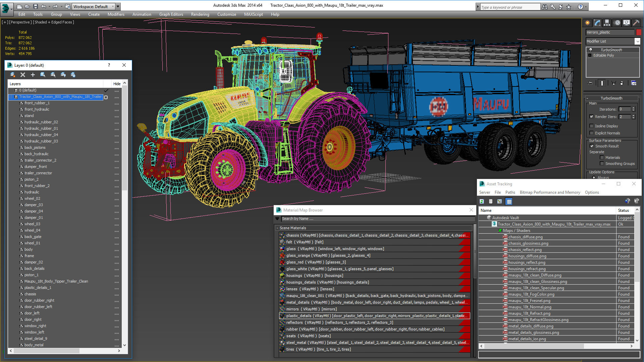Click Refresh icon in Asset Tracking
This screenshot has width=644, height=362.
482,201
